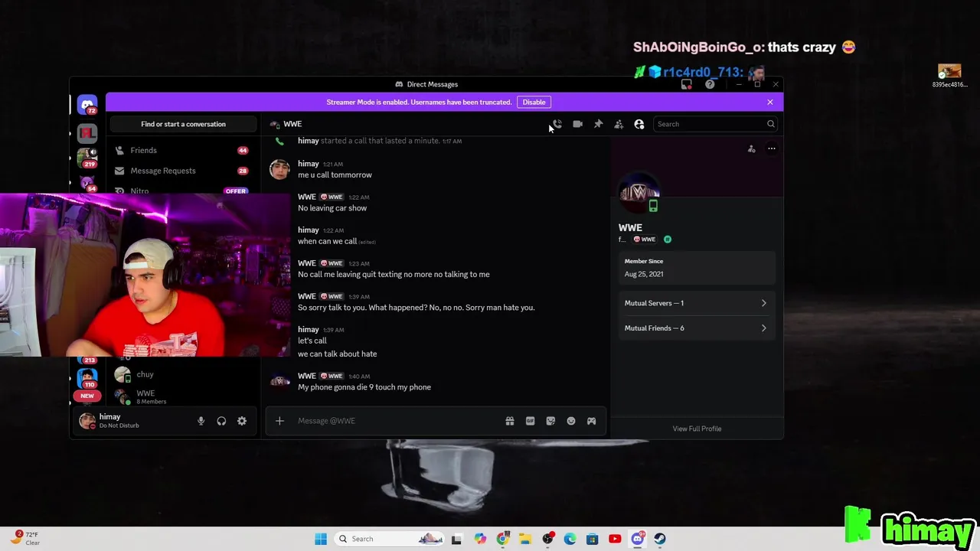Open Copilot from the taskbar
This screenshot has width=980, height=551.
click(x=480, y=539)
